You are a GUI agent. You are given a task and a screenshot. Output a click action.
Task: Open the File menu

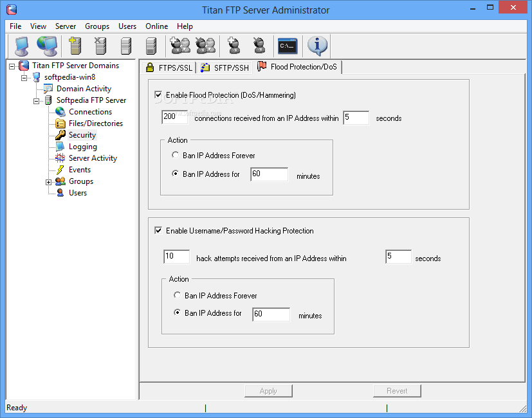pos(15,26)
